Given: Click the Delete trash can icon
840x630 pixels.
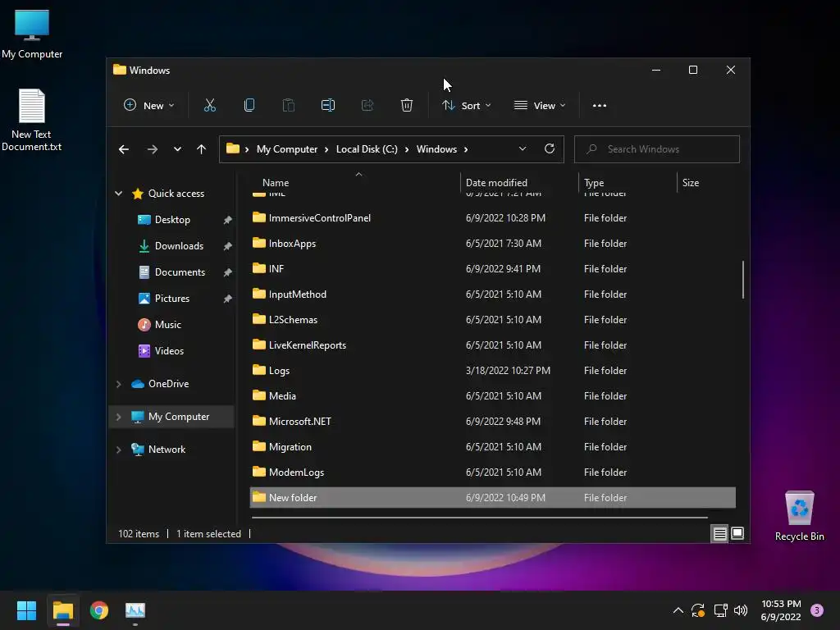Looking at the screenshot, I should [407, 106].
